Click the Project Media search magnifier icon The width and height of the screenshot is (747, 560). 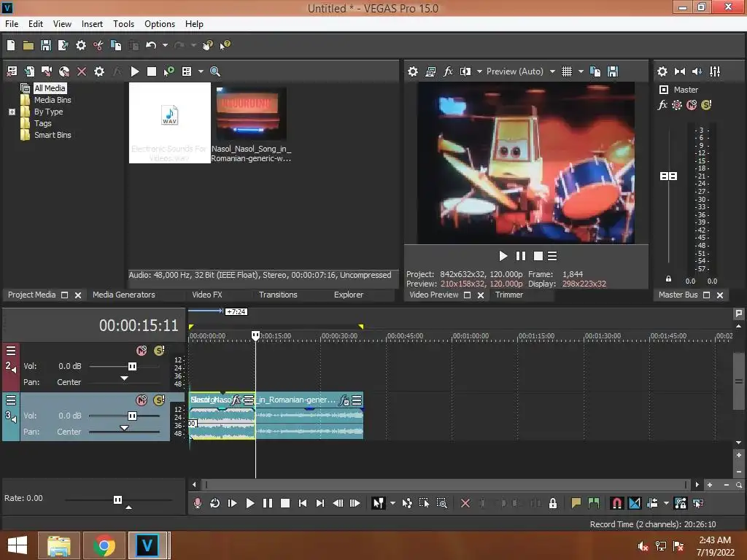(x=215, y=71)
